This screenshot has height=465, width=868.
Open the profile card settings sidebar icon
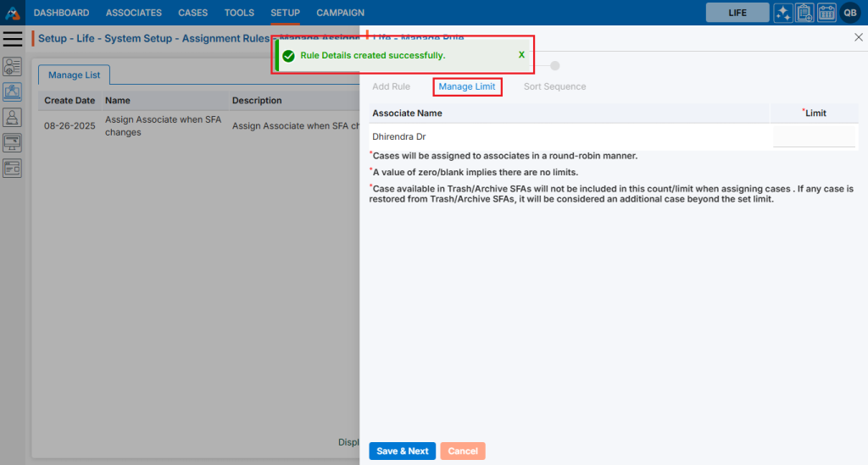(x=13, y=67)
